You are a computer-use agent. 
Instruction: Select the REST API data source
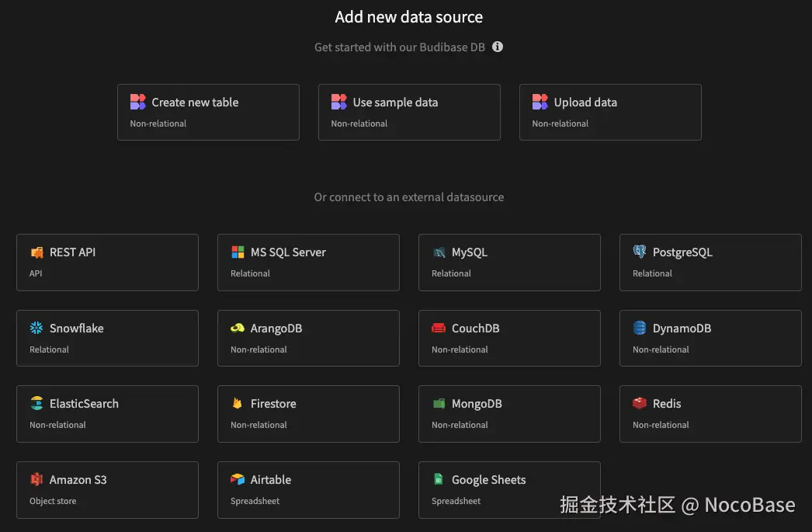pos(107,262)
